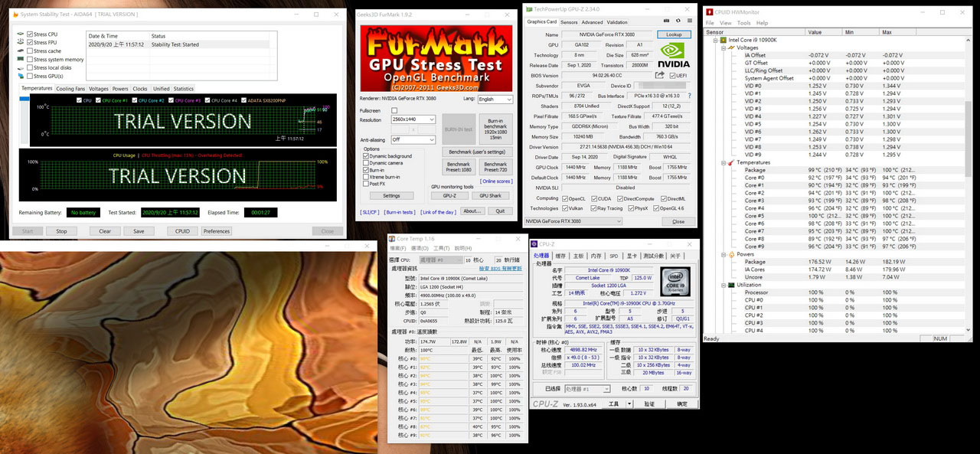This screenshot has height=454, width=980.
Task: Toggle FurMark Fullscreen checkbox
Action: click(395, 111)
